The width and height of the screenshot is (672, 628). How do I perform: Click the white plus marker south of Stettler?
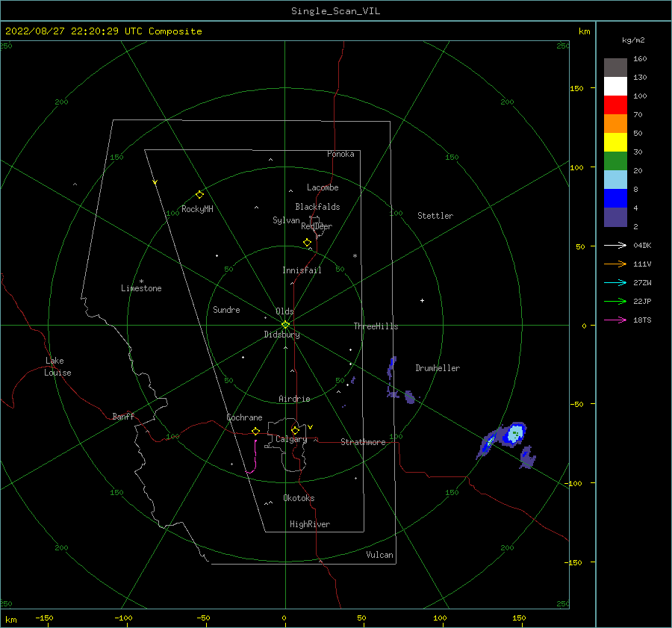(422, 300)
